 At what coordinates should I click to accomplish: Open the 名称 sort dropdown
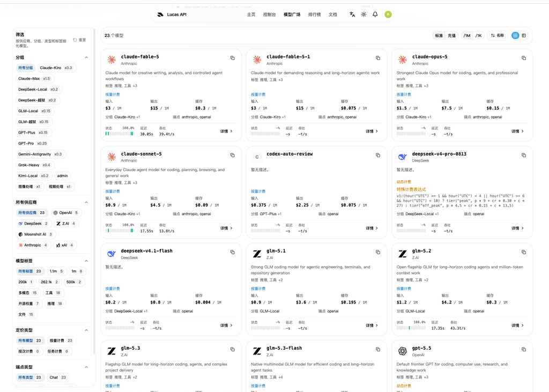point(497,35)
